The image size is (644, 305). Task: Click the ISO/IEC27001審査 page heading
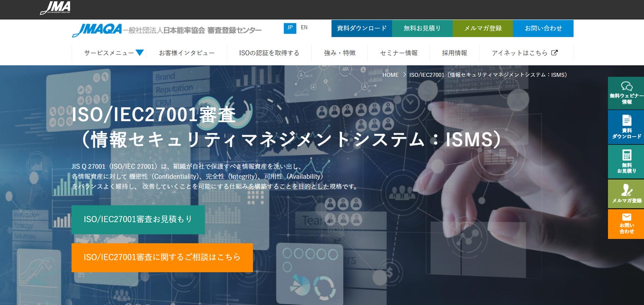154,115
